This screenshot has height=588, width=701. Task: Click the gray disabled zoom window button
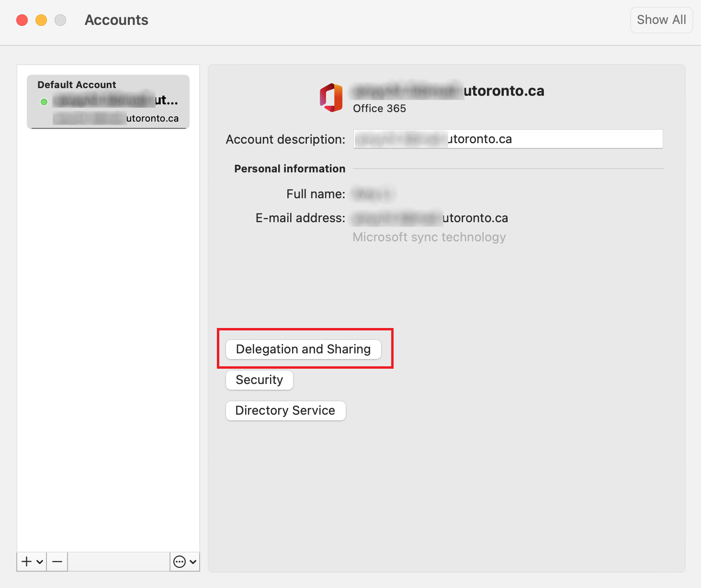(60, 20)
